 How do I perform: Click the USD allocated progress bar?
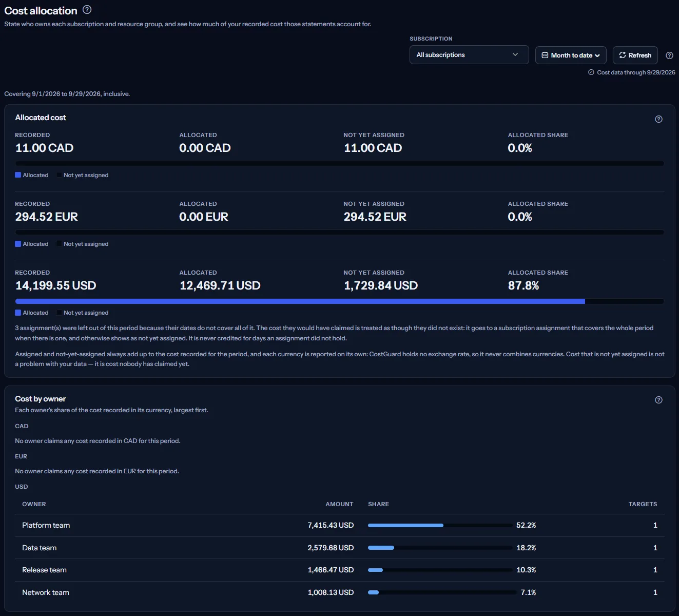(339, 301)
